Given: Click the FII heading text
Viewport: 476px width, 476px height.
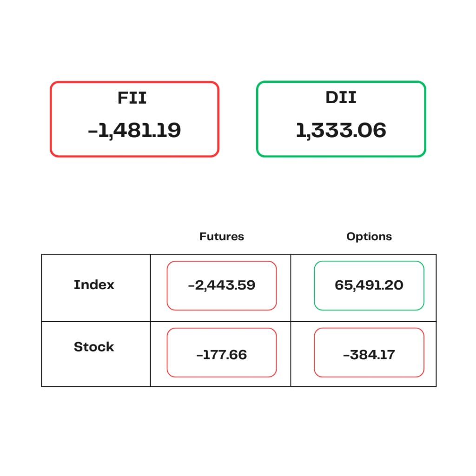Looking at the screenshot, I should point(132,98).
